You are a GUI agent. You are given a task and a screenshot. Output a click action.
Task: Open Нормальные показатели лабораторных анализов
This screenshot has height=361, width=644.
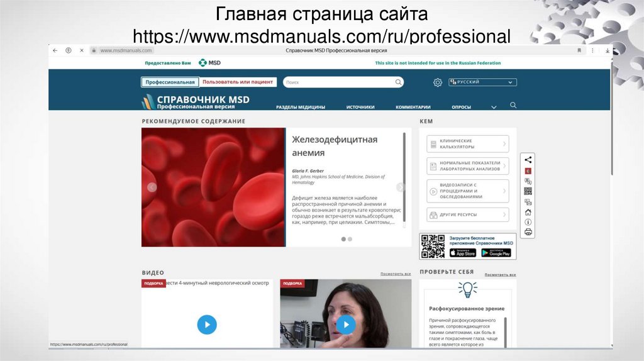[x=468, y=166]
